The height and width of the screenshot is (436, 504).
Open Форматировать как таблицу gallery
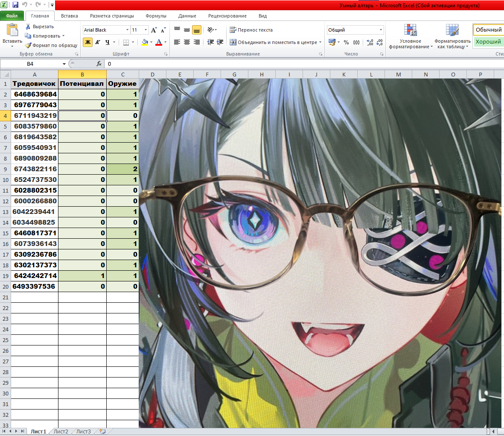(452, 36)
